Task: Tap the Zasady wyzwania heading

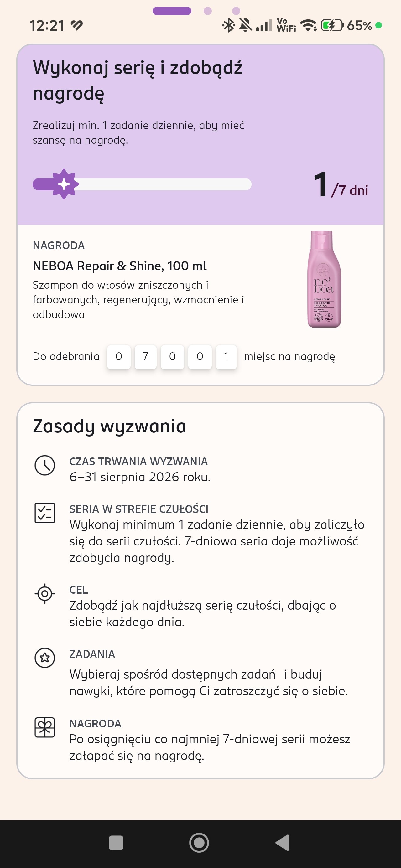Action: pos(109,426)
